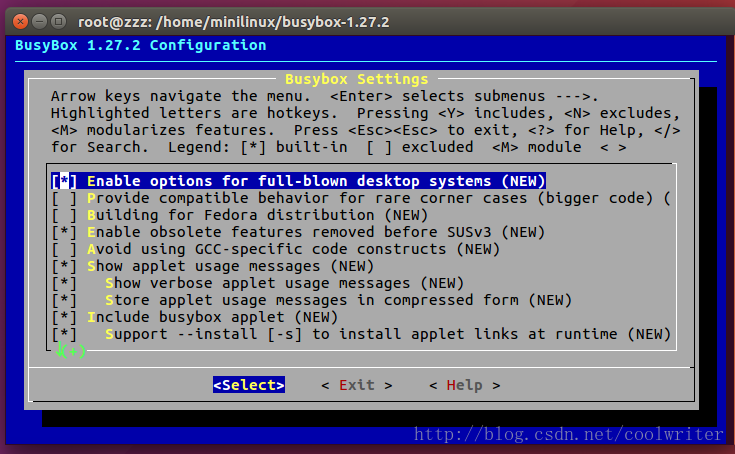Select 'Enable options for full-blown desktop systems' text
The image size is (735, 454).
click(x=316, y=181)
